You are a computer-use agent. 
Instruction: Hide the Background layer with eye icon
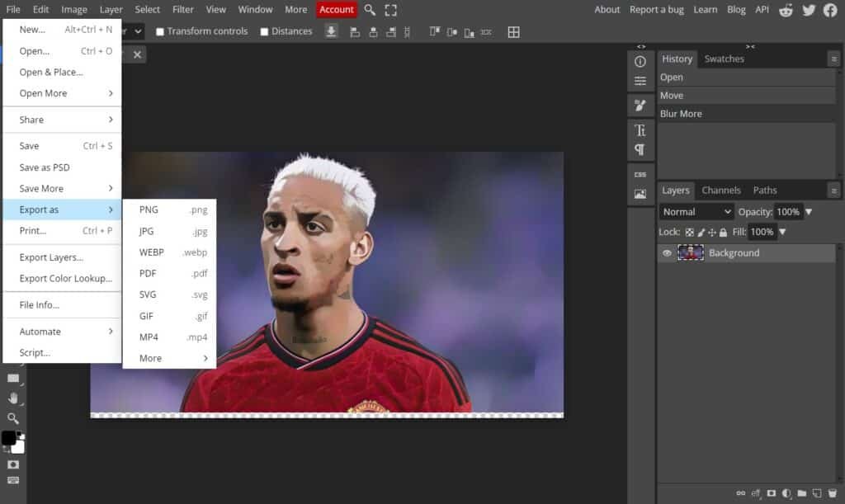(667, 253)
